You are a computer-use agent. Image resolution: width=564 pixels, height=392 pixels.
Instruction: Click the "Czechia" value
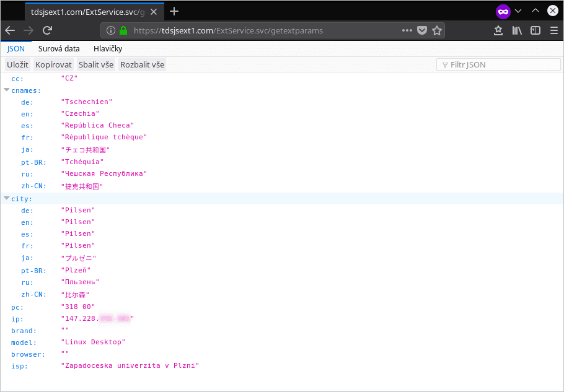(80, 113)
